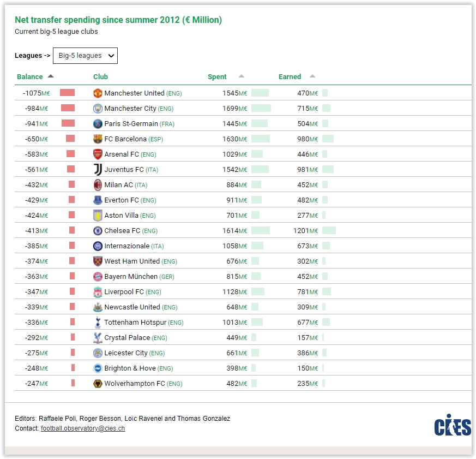Viewport: 476px width, 459px height.
Task: Sort by Earned using its arrow
Action: pos(312,76)
